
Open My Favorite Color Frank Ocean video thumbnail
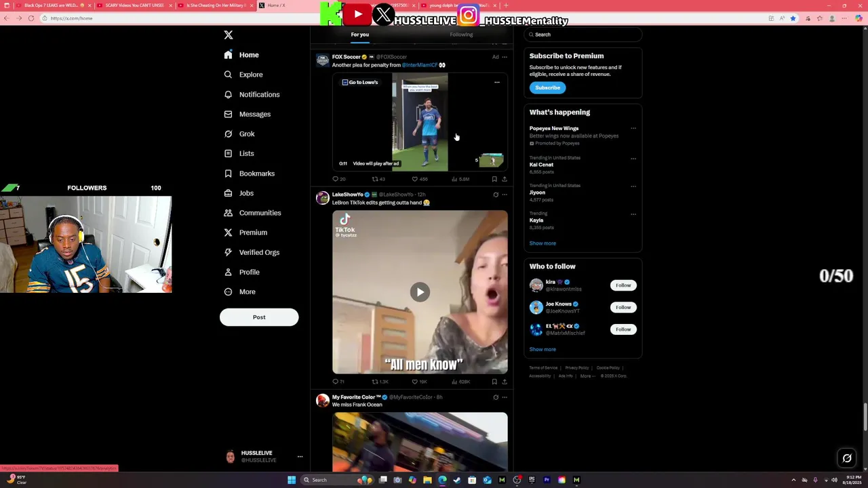(420, 441)
